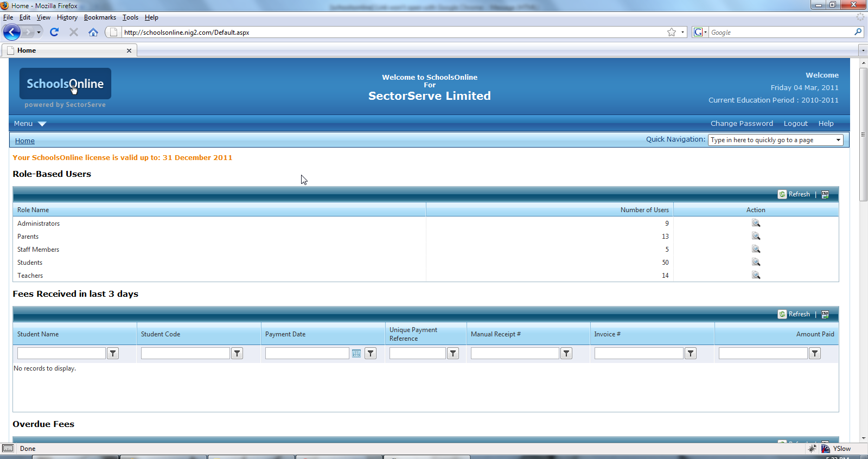Refresh the Role-Based Users grid
The width and height of the screenshot is (868, 459).
click(x=794, y=194)
